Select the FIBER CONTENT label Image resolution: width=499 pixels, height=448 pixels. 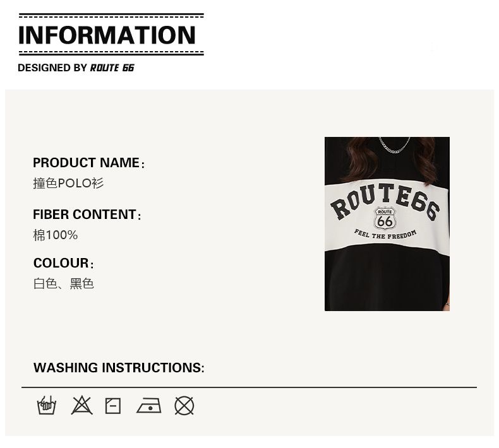(x=85, y=215)
